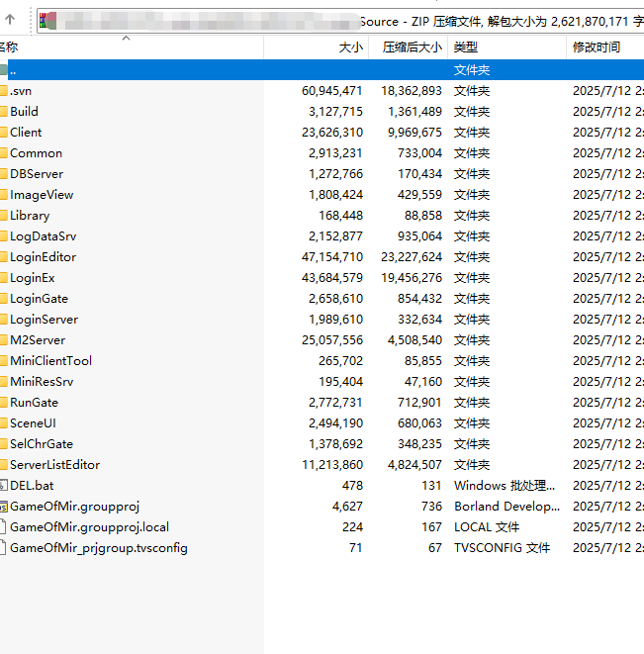The height and width of the screenshot is (654, 644).
Task: Select the LoginGate folder name
Action: click(40, 299)
